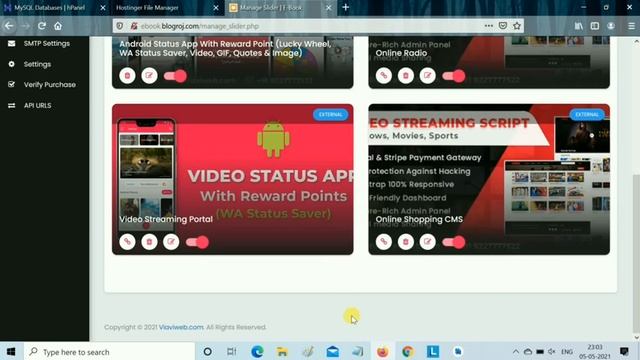
Task: Open the Viaviweb.com footer link
Action: (x=181, y=327)
